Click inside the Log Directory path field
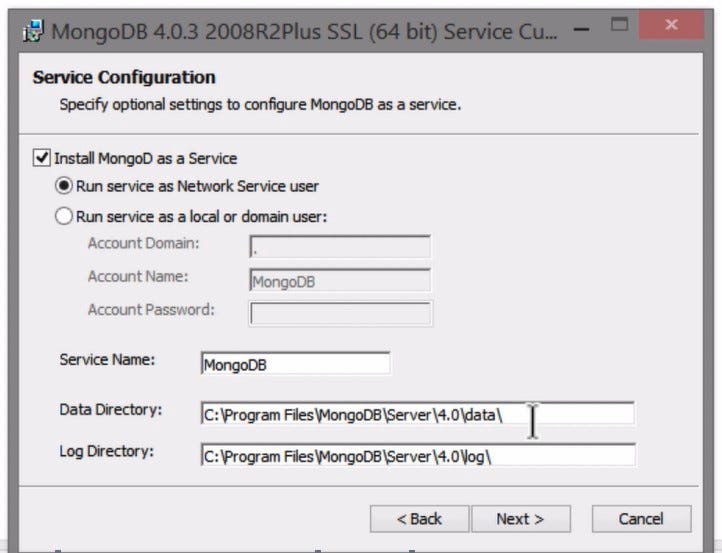 [x=418, y=455]
